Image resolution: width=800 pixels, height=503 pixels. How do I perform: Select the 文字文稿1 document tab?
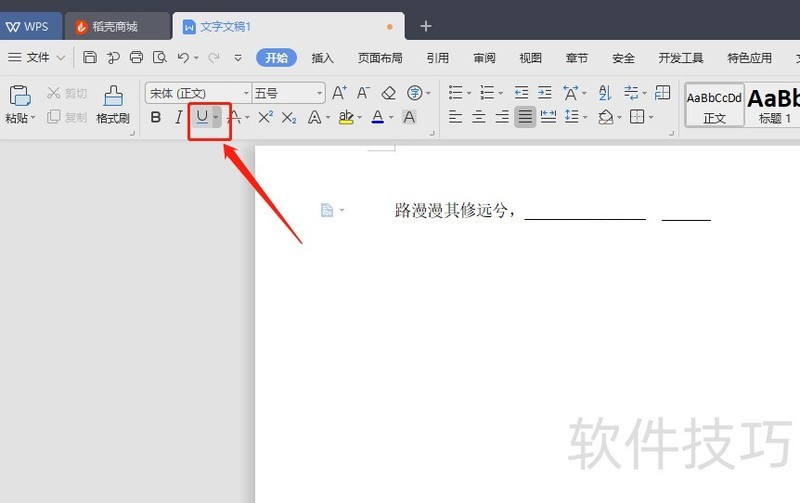pos(288,27)
